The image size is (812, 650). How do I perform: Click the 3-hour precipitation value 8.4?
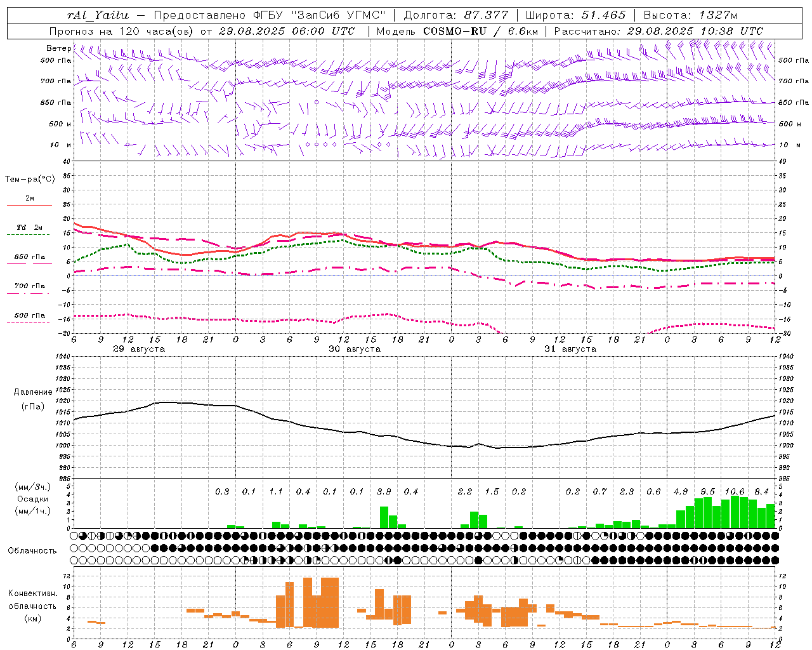click(762, 491)
